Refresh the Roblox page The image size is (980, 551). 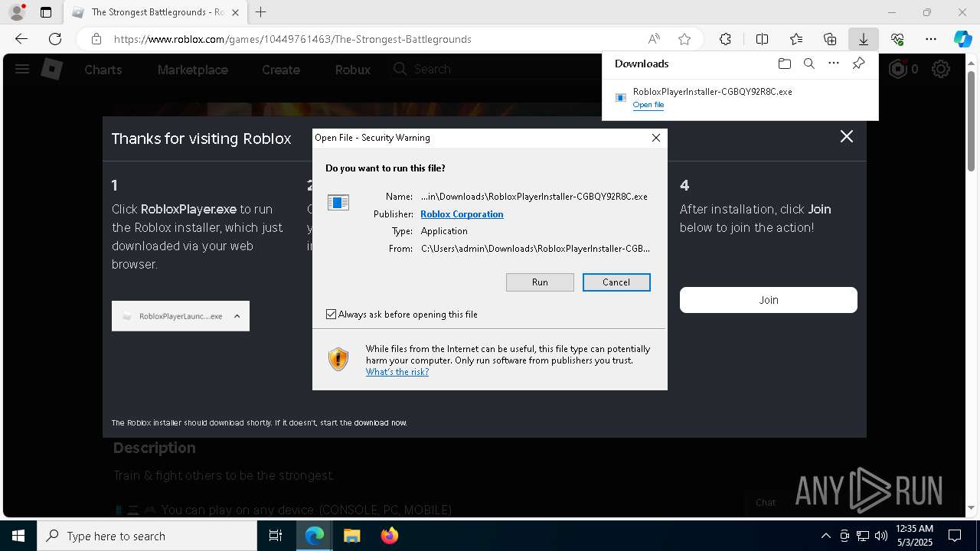click(x=55, y=39)
